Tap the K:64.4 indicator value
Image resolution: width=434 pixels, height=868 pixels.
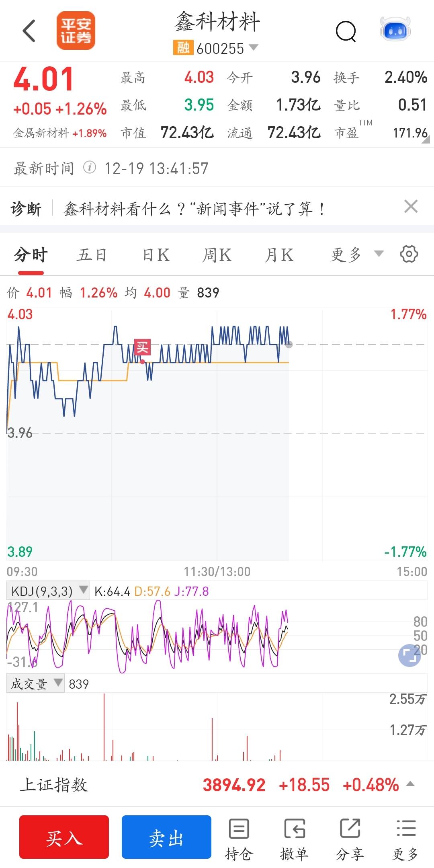(112, 591)
